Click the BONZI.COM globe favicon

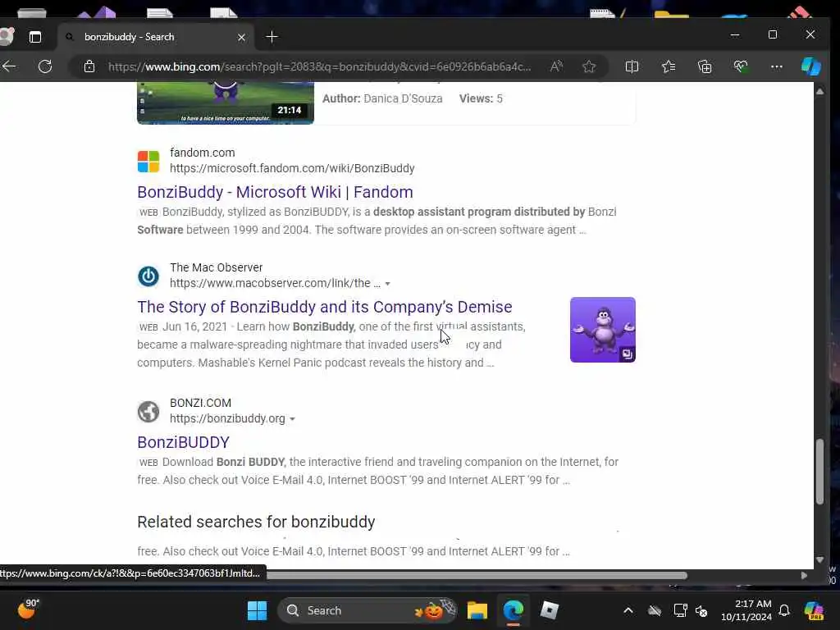click(148, 412)
